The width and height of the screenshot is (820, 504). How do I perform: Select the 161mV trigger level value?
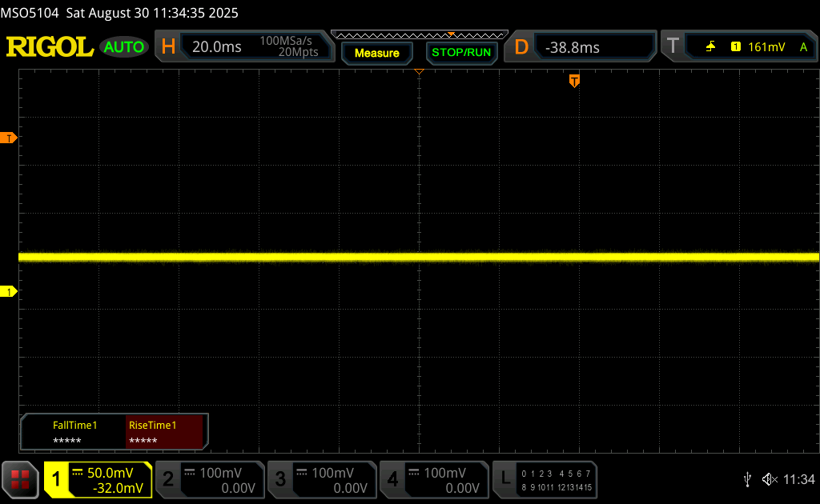click(766, 47)
